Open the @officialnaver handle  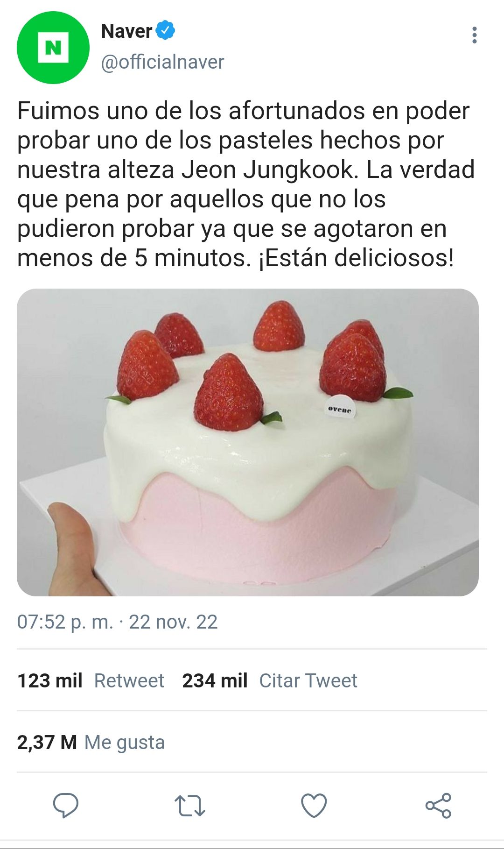point(162,62)
